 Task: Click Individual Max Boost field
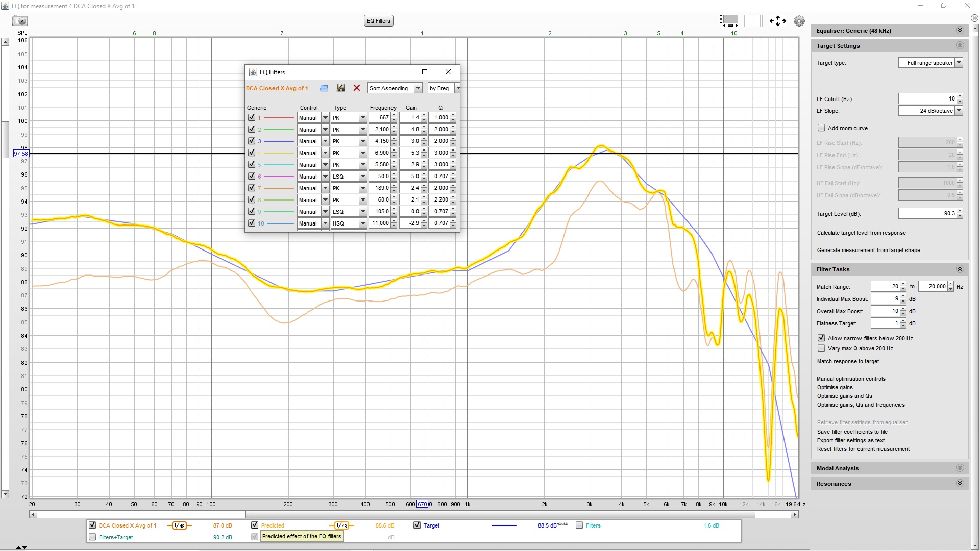point(886,298)
